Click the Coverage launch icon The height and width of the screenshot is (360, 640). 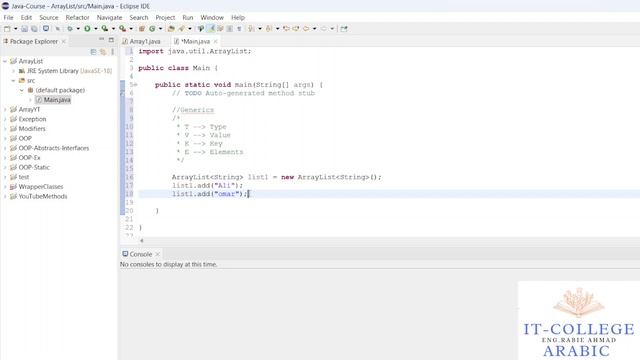click(x=105, y=29)
